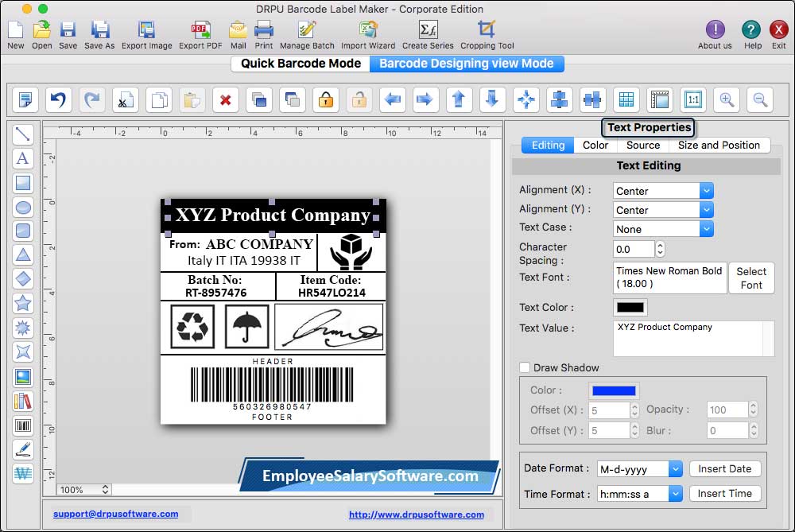Click the open padlock Unlock icon
Viewport: 795px width, 532px height.
click(x=359, y=99)
